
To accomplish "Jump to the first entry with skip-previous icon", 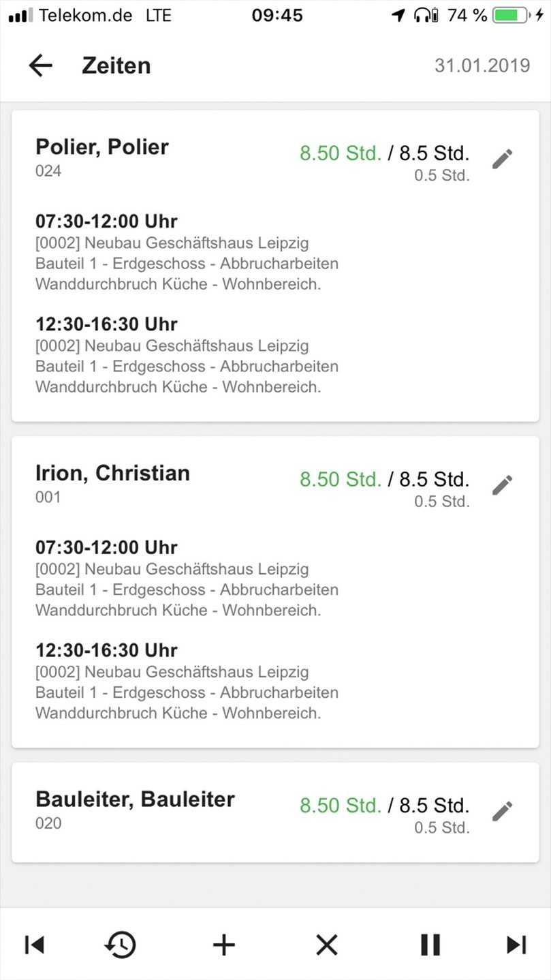I will tap(34, 945).
